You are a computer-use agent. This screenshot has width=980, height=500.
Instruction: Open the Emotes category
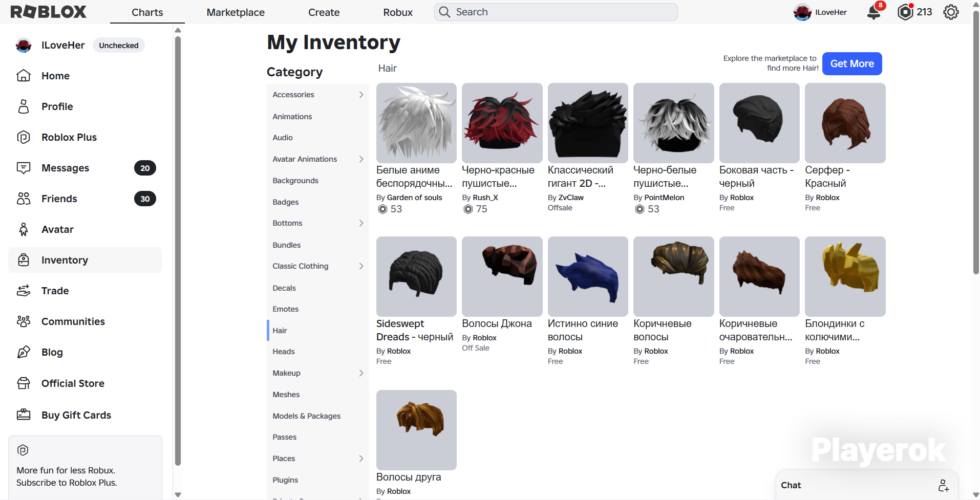coord(318,309)
